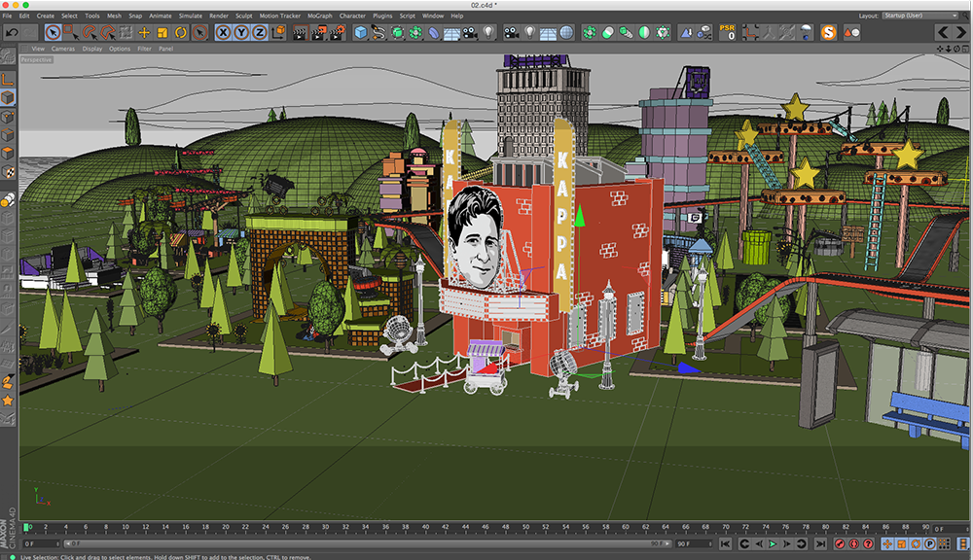Image resolution: width=973 pixels, height=560 pixels.
Task: Click the PSR reset button
Action: pos(727,32)
